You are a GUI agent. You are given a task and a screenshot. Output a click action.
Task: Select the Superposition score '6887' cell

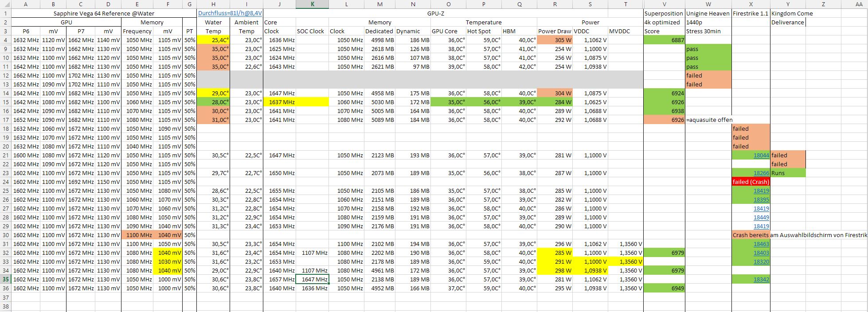[x=664, y=40]
